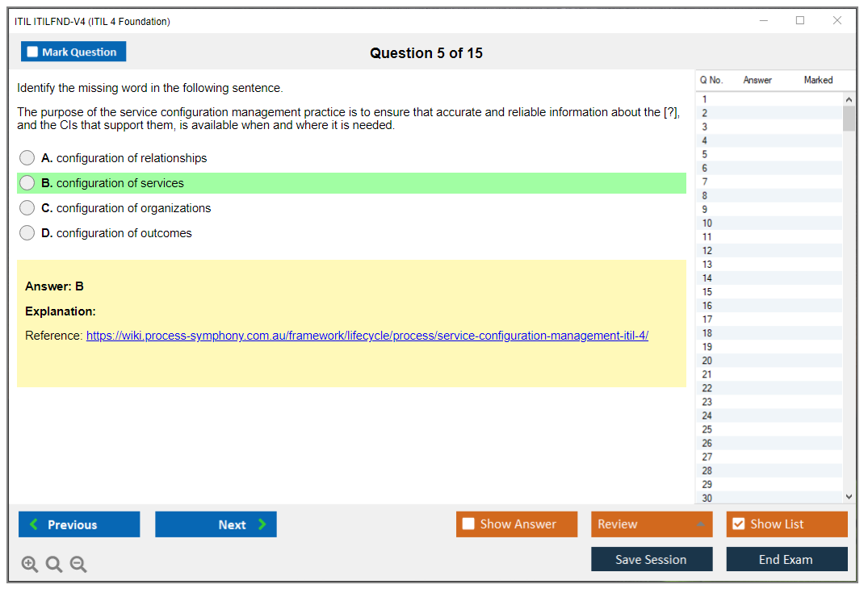Open the process-symphony reference link
The width and height of the screenshot is (868, 593).
[367, 336]
